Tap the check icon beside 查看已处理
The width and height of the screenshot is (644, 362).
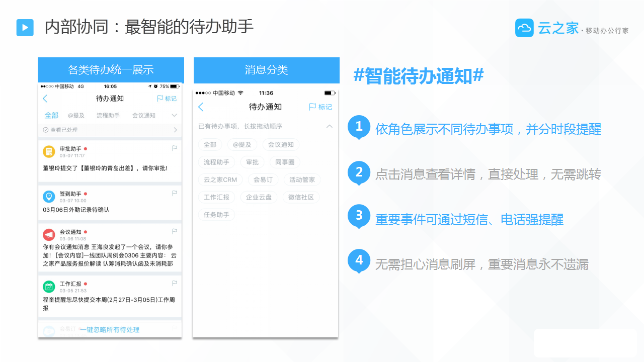coord(46,130)
